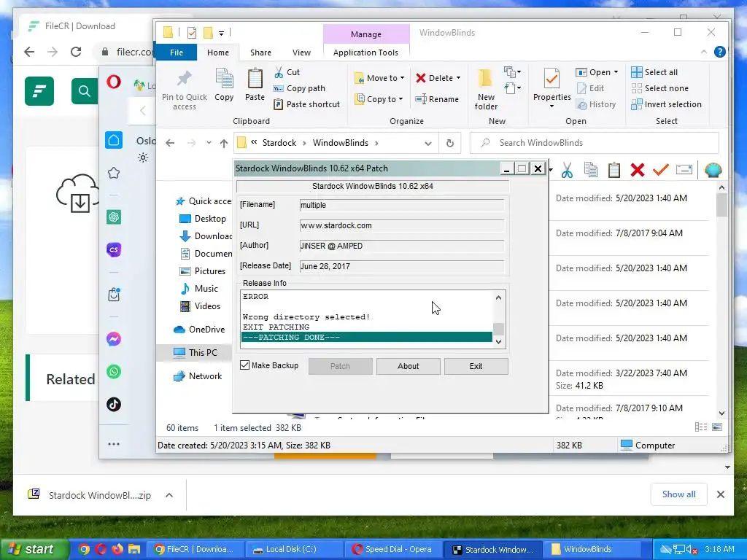Screen dimensions: 747x560
Task: Open the Music folder in navigation pane
Action: (x=198, y=289)
